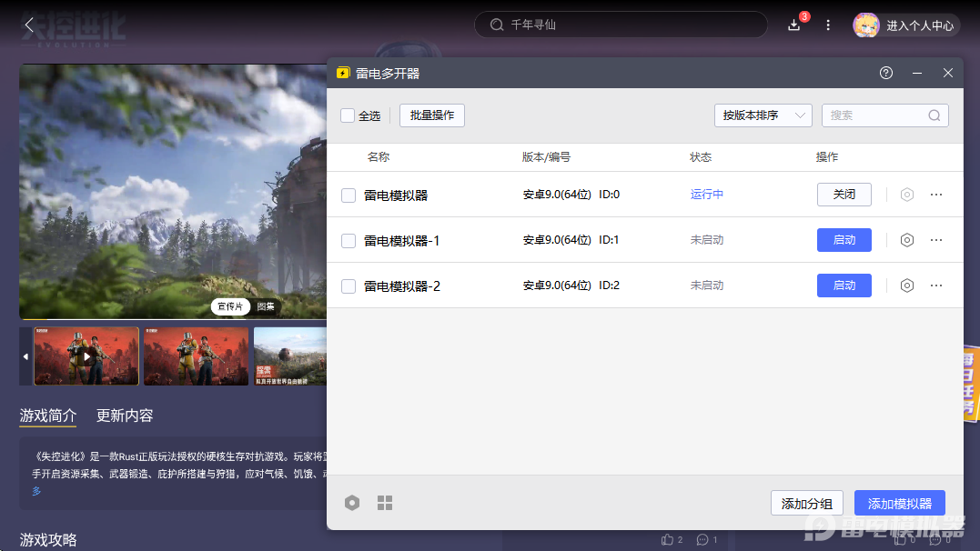This screenshot has width=980, height=551.
Task: Check the box for 雷电模拟器-2
Action: coord(349,286)
